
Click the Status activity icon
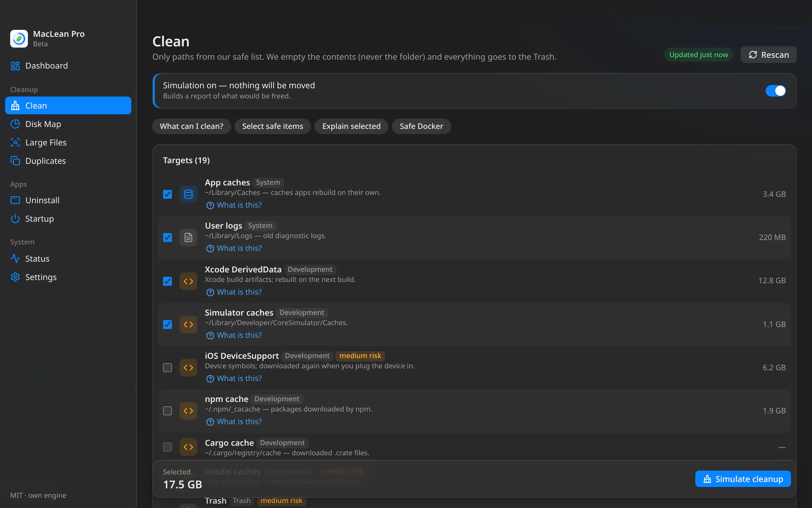coord(15,259)
